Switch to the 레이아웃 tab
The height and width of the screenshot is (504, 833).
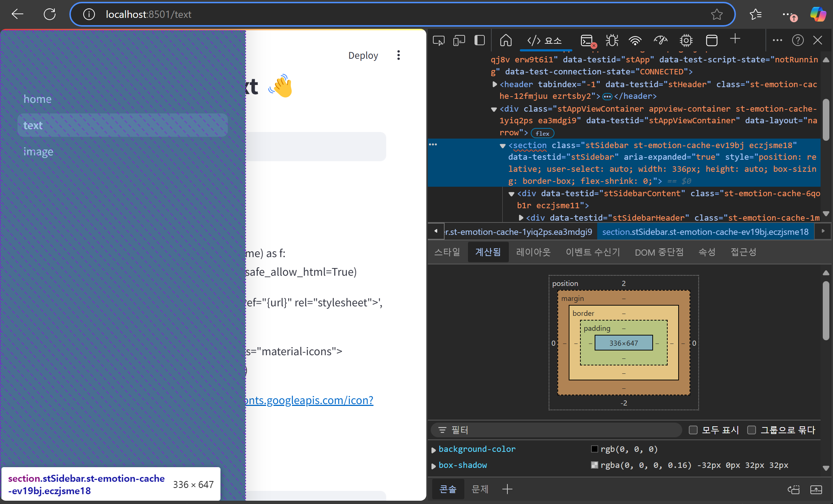tap(533, 252)
